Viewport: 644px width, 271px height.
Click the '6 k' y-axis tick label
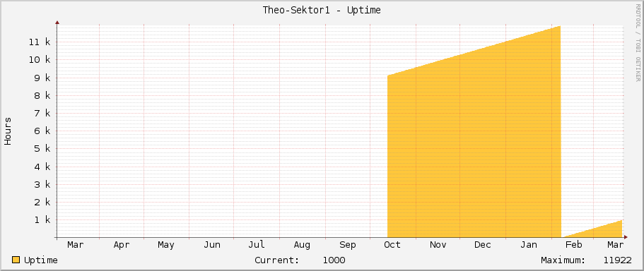[x=42, y=131]
